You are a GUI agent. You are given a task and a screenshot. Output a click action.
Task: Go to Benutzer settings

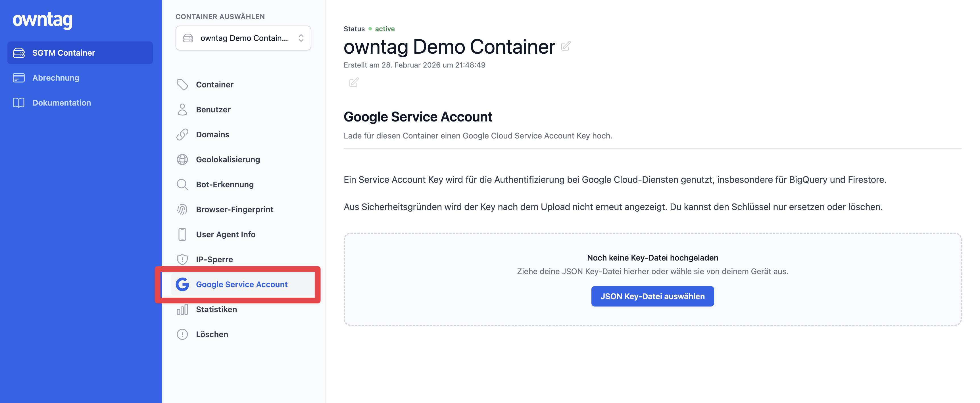(213, 110)
